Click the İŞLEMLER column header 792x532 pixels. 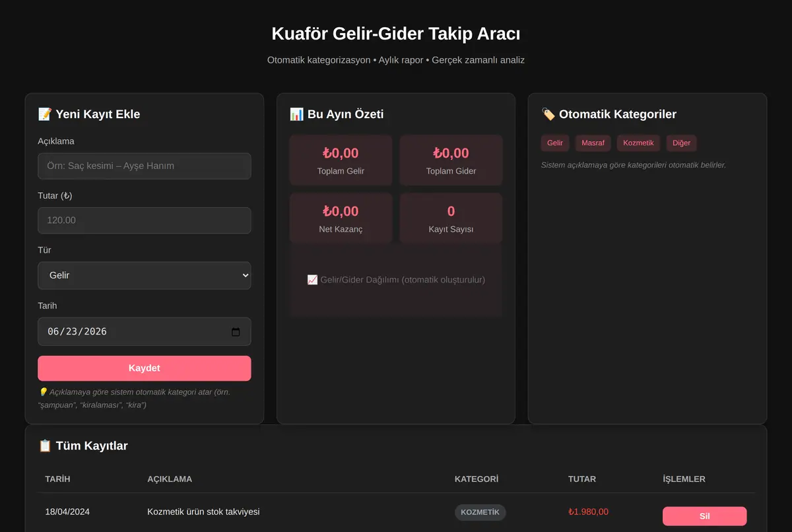tap(684, 479)
